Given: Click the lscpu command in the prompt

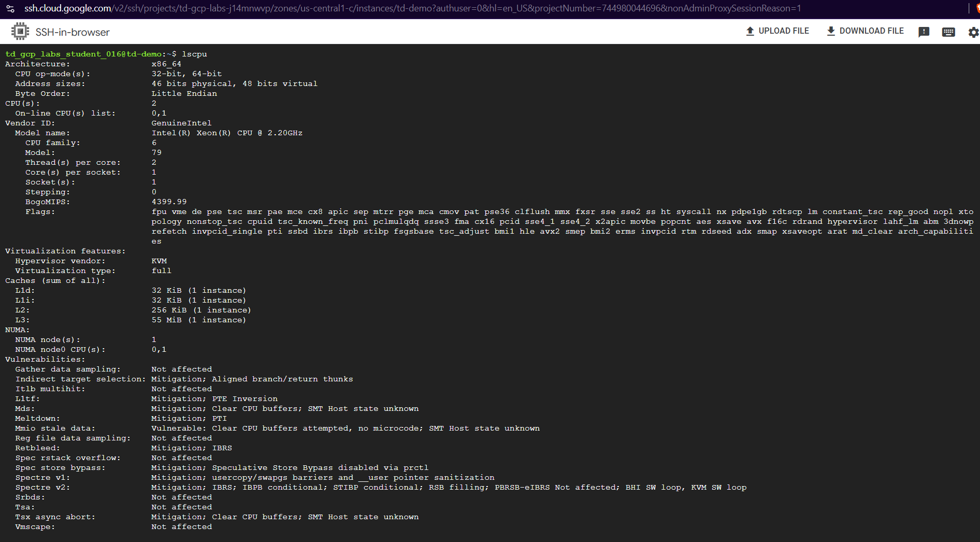Looking at the screenshot, I should click(194, 54).
